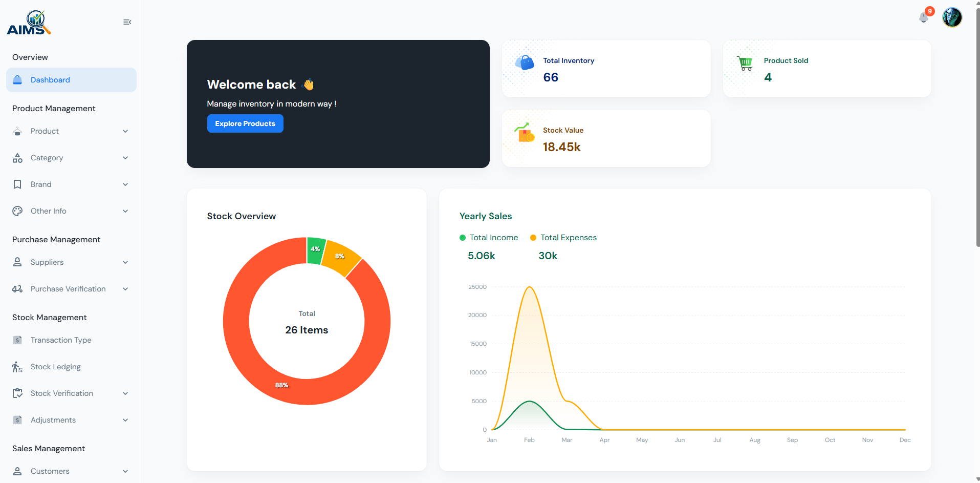Collapse the sidebar with the toggle icon

(127, 22)
